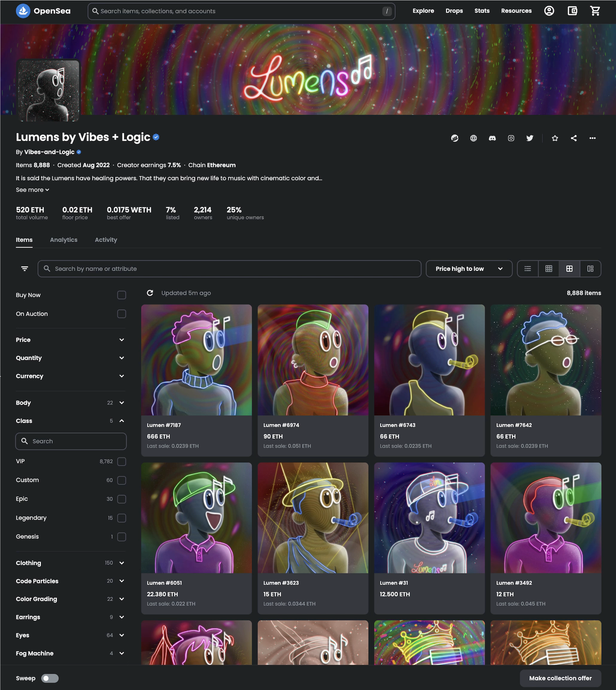The width and height of the screenshot is (616, 690).
Task: Expand the Price filter section
Action: [x=71, y=340]
